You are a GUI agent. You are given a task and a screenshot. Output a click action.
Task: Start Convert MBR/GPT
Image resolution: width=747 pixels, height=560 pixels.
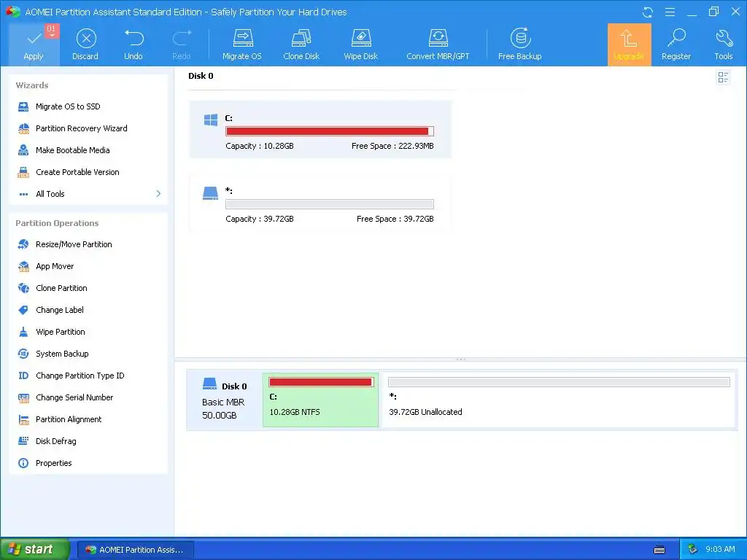tap(438, 44)
